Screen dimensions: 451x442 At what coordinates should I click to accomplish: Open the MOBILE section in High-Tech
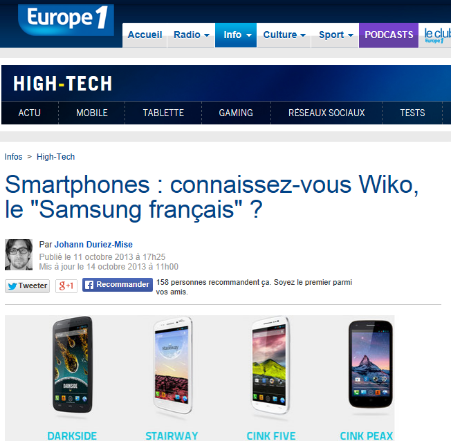pos(92,113)
